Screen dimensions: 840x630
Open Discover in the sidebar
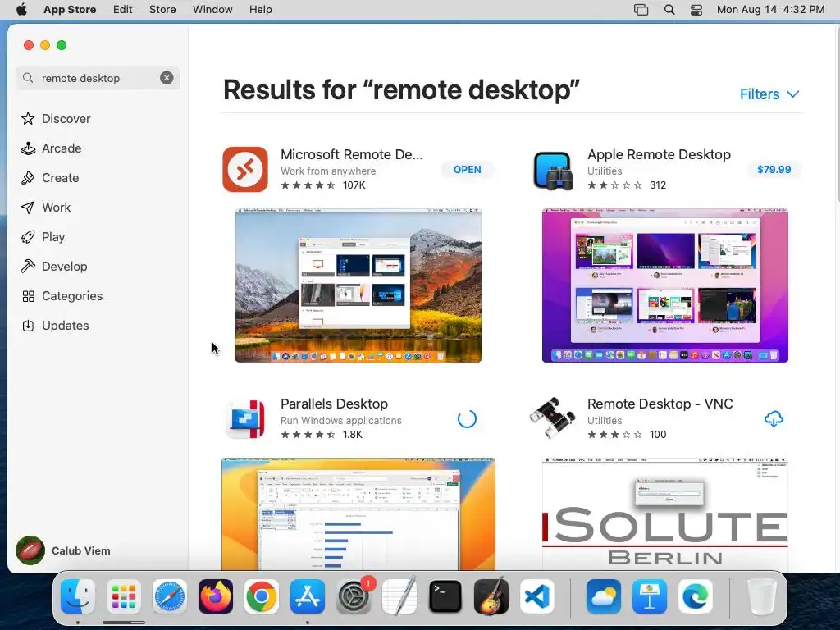pos(56,118)
